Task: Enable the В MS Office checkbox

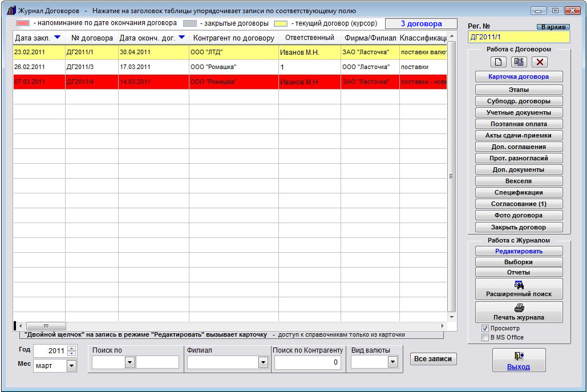Action: coord(485,337)
